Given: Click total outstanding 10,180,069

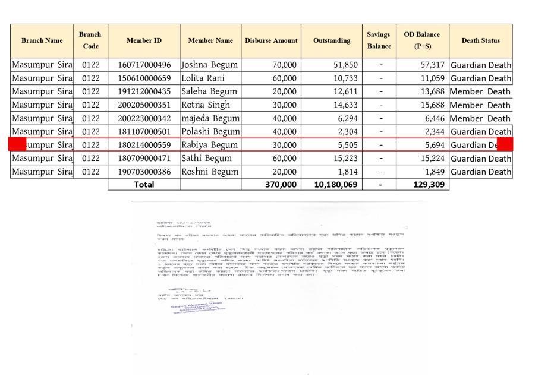Looking at the screenshot, I should [336, 184].
